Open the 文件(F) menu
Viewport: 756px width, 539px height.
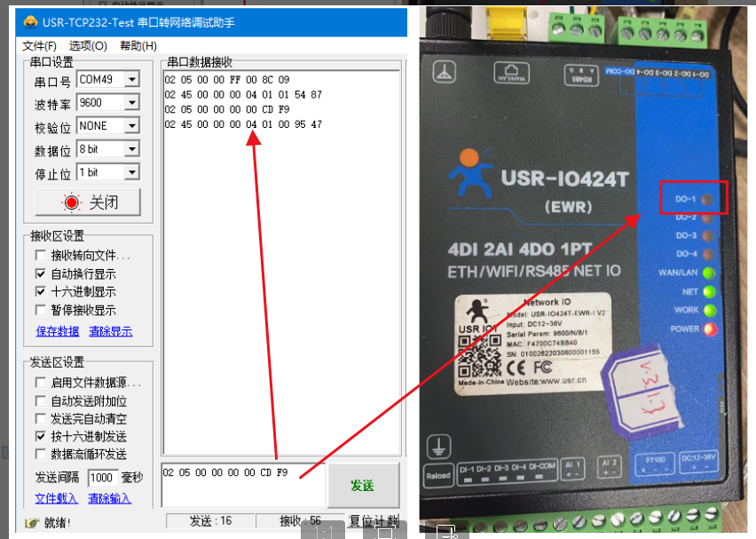(x=39, y=46)
